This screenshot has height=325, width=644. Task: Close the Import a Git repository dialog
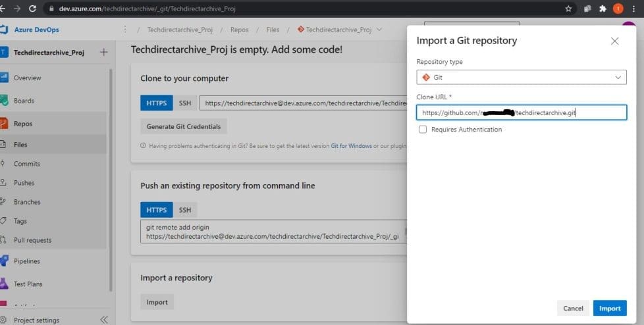(614, 41)
